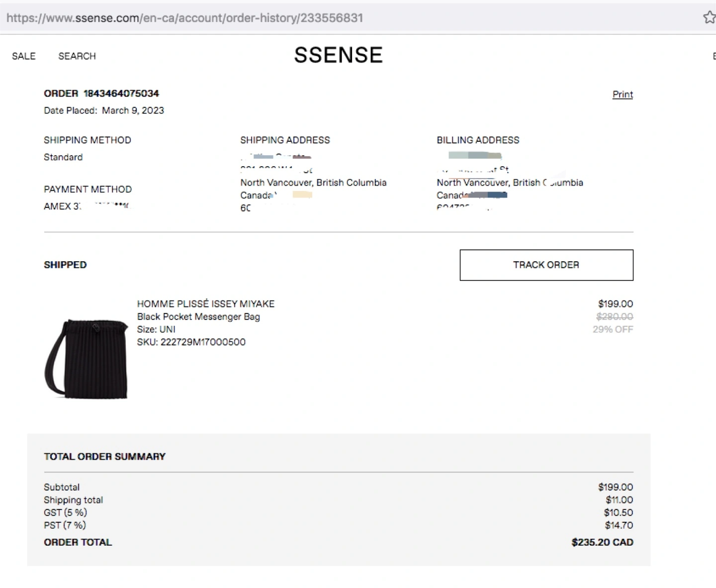Click the SSENSE logo
Viewport: 716px width, 588px height.
point(339,55)
